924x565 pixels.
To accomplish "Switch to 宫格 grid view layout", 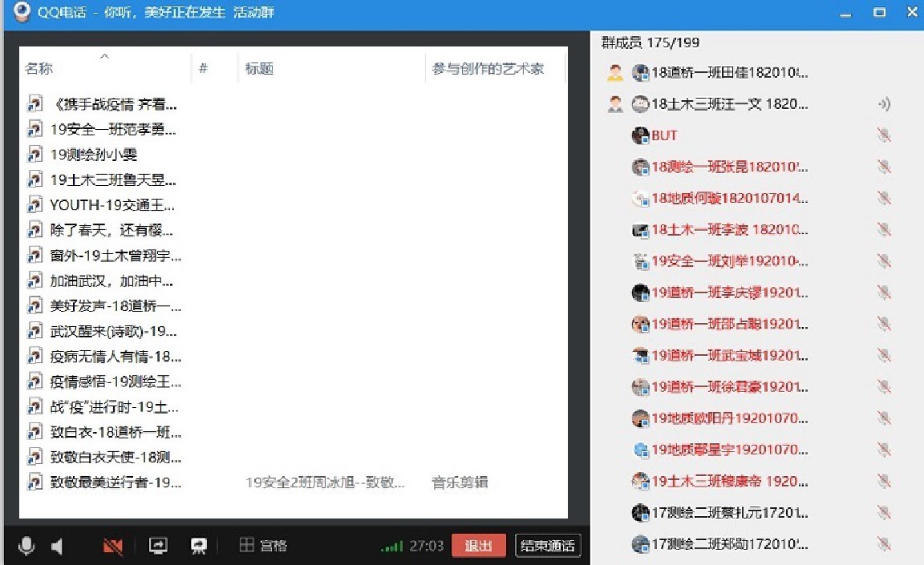I will pos(263,546).
